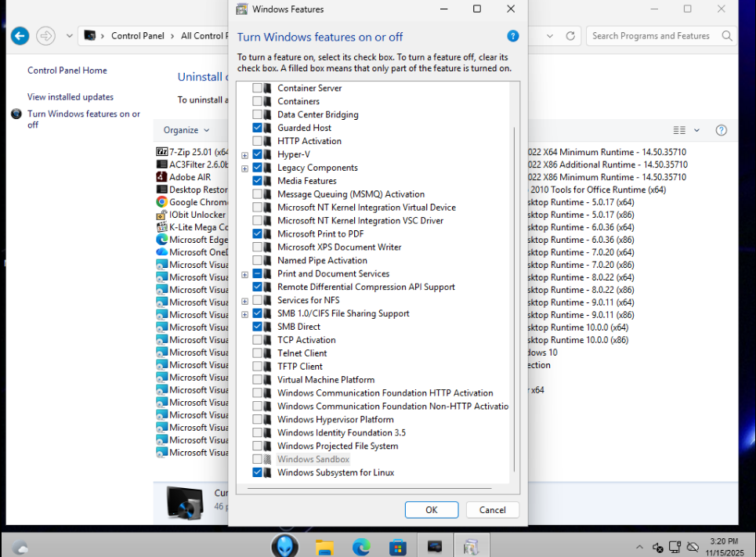Screen dimensions: 756x557
Task: Uncheck the Windows Subsystem for Linux checkbox
Action: [x=257, y=472]
